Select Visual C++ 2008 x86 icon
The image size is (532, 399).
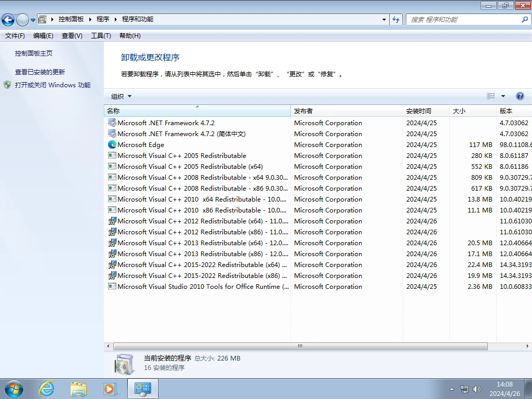(112, 188)
